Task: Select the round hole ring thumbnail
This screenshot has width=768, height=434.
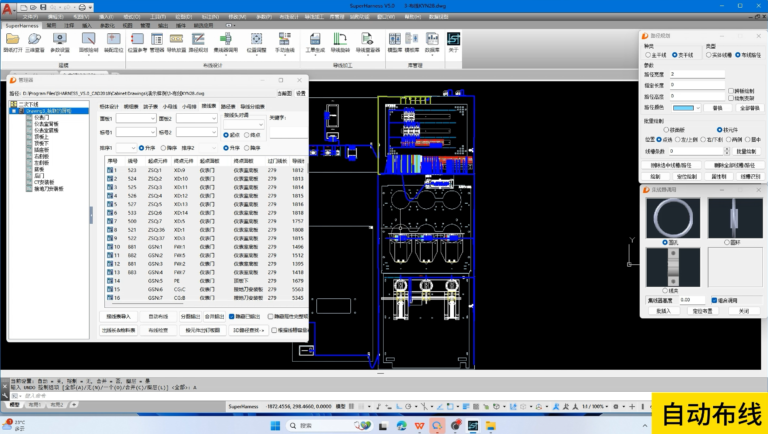Action: click(673, 218)
